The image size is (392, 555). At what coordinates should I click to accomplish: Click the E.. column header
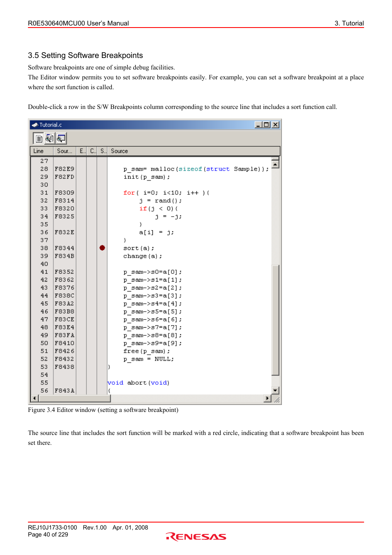click(x=82, y=151)
